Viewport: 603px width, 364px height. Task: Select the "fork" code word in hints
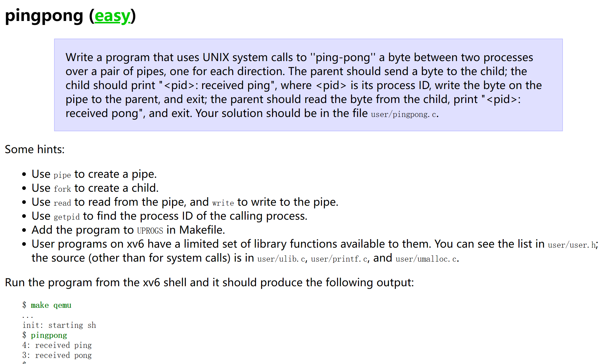pos(62,189)
